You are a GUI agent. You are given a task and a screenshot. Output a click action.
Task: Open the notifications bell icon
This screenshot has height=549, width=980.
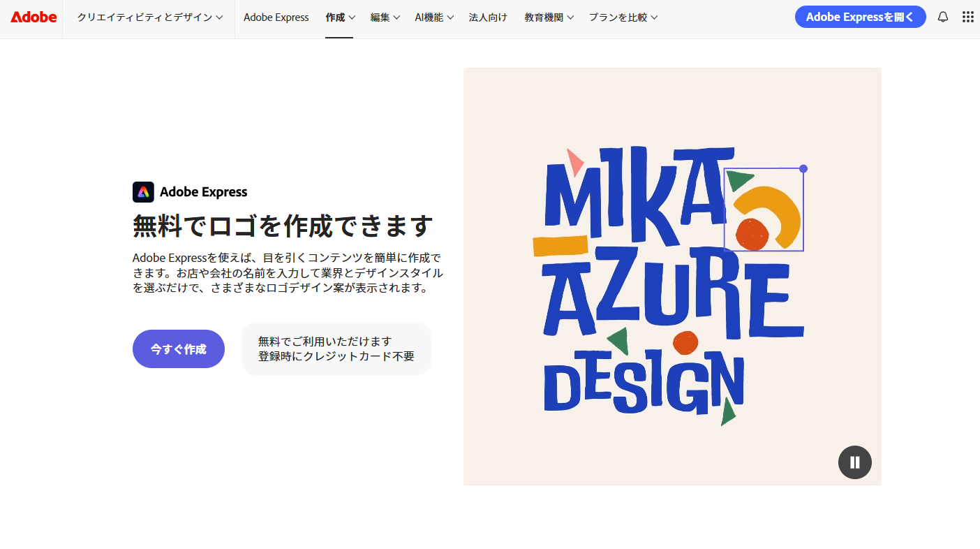click(x=943, y=17)
